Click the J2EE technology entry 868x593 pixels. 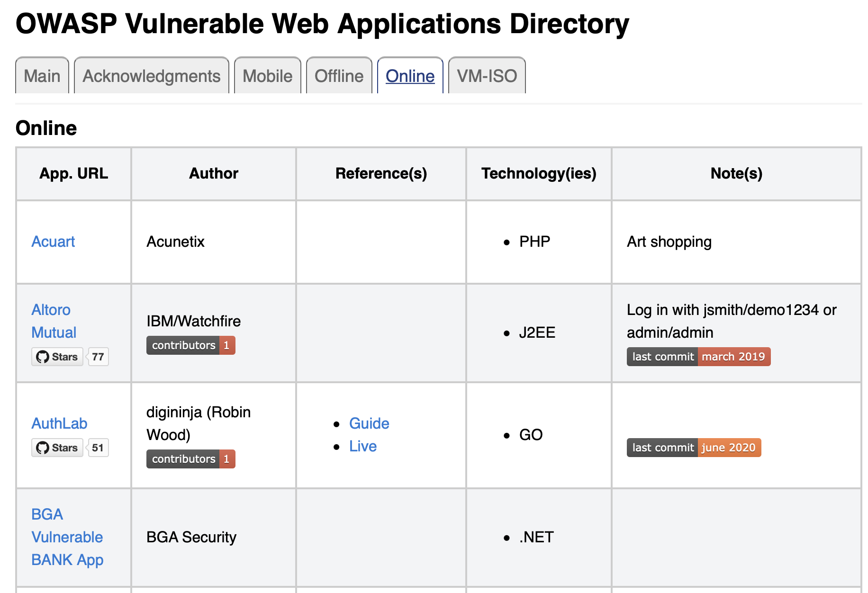point(537,332)
